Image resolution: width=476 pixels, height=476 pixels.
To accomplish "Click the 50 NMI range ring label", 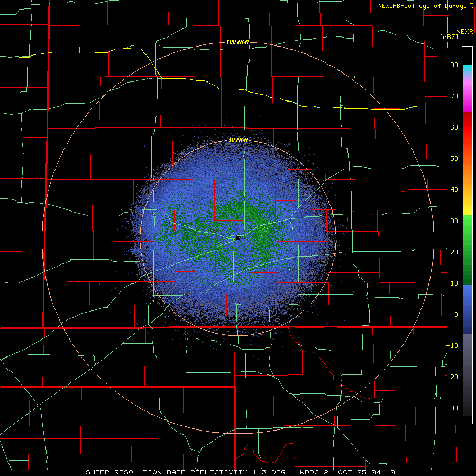I will 238,140.
